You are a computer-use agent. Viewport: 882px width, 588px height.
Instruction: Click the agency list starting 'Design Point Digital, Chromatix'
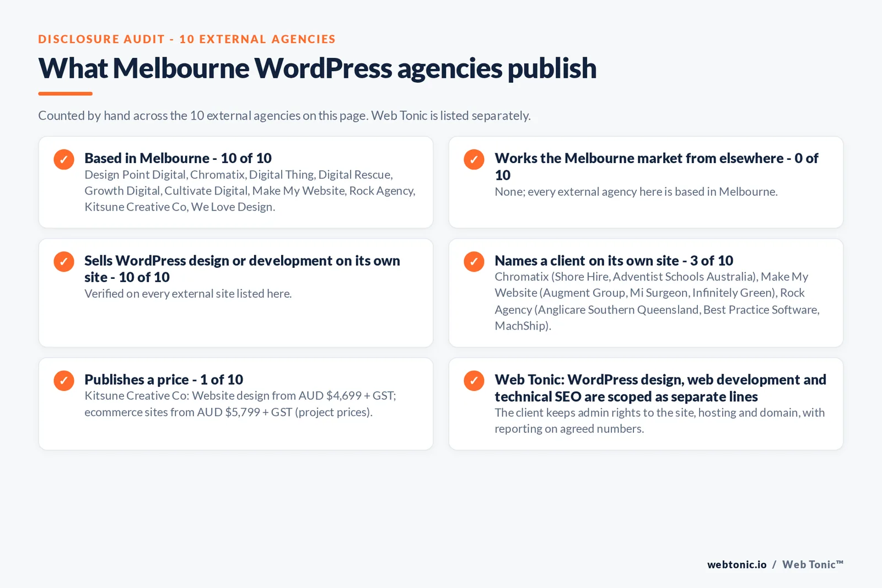[x=250, y=191]
